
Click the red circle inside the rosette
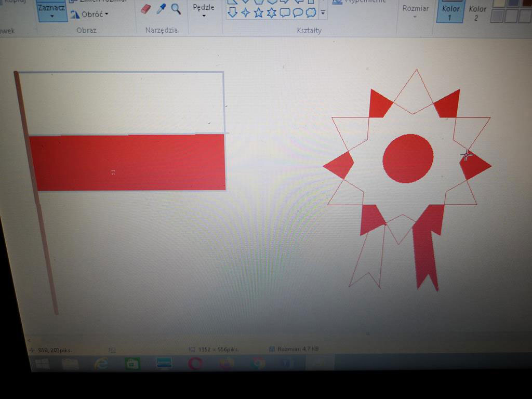[408, 158]
